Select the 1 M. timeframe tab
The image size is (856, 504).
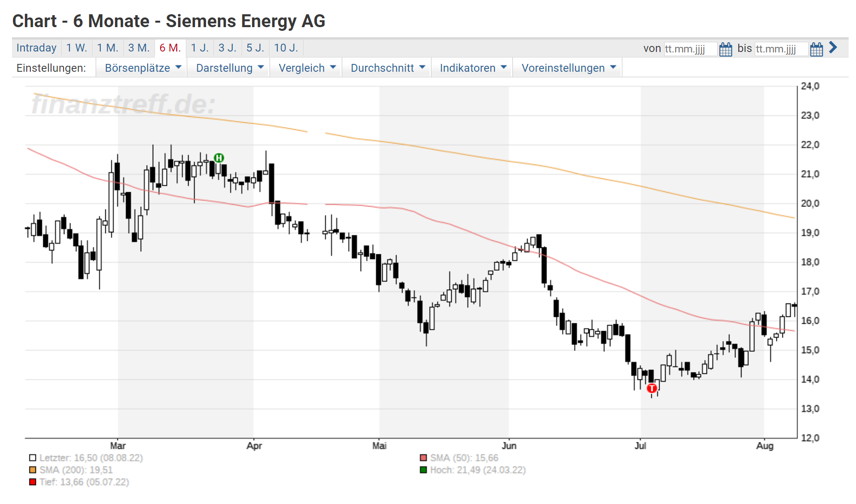108,48
